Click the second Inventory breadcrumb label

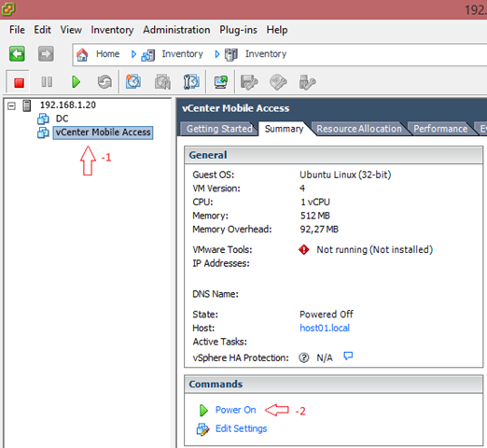click(x=266, y=54)
